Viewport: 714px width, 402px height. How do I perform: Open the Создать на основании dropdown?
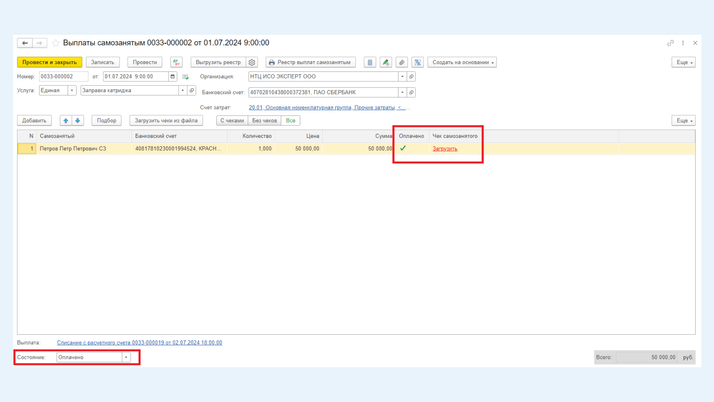tap(463, 62)
